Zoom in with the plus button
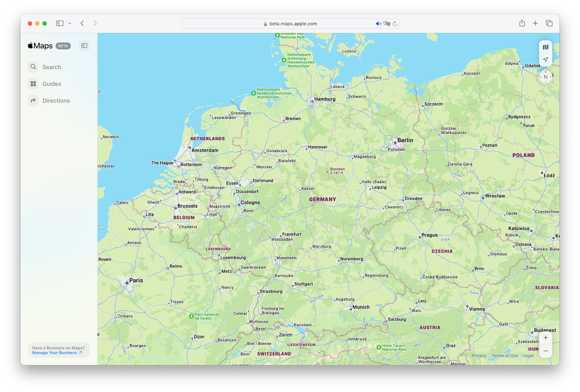Viewport: 580px width, 392px height. click(x=546, y=338)
